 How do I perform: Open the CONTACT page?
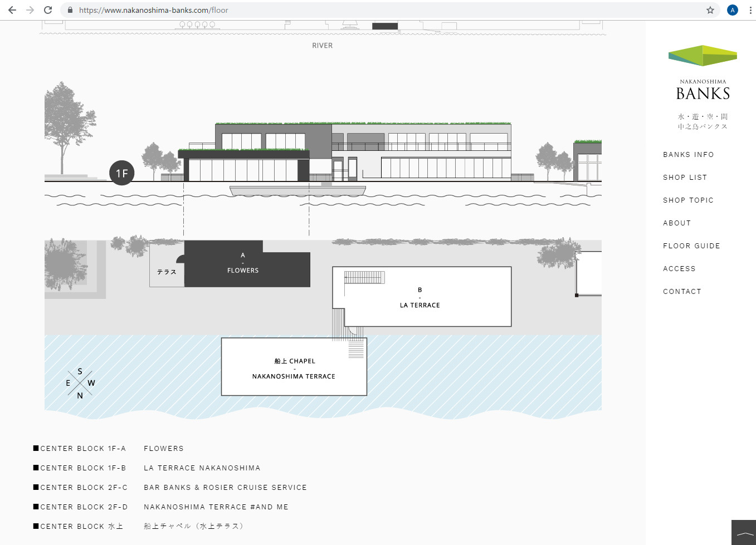point(682,292)
